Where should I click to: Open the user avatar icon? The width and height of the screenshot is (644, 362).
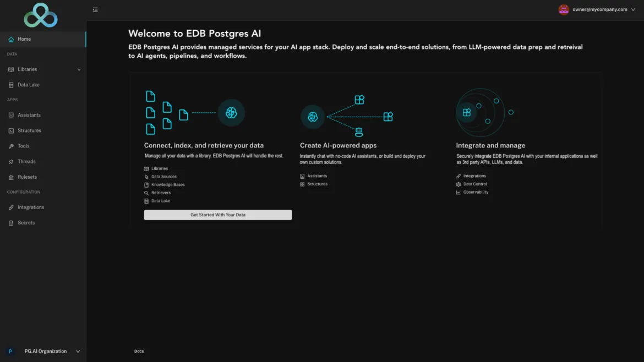point(564,9)
